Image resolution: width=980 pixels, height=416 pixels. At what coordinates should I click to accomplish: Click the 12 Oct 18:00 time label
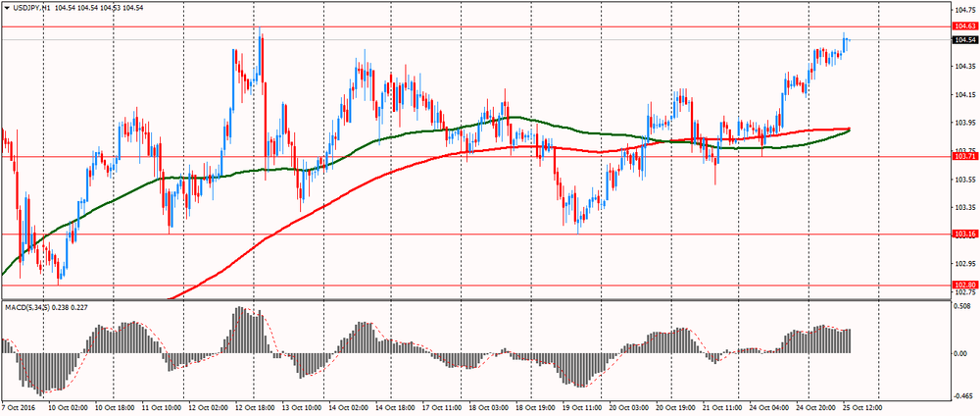(253, 407)
